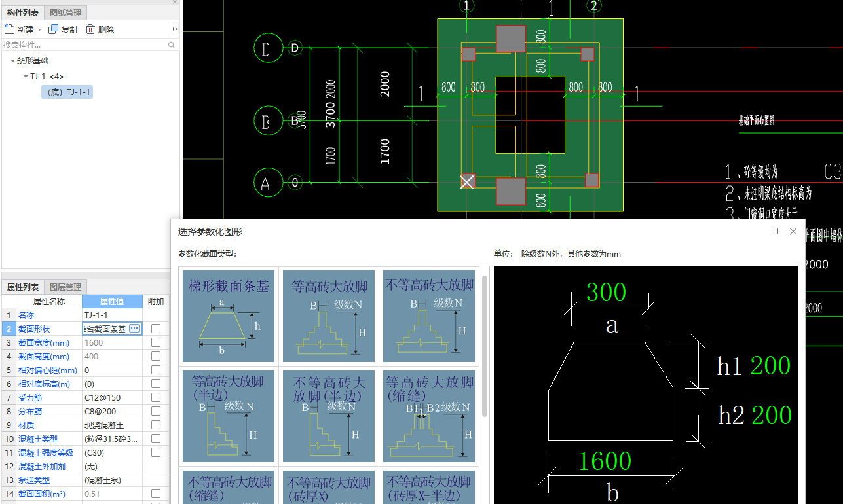Edit the green 1600 value for b
This screenshot has width=843, height=504.
coord(605,461)
